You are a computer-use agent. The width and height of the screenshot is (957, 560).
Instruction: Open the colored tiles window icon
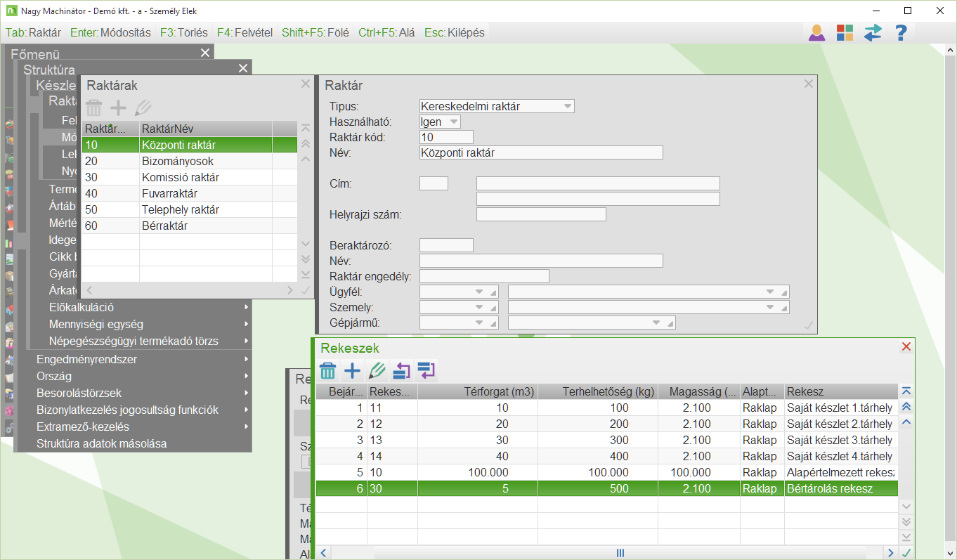tap(845, 33)
